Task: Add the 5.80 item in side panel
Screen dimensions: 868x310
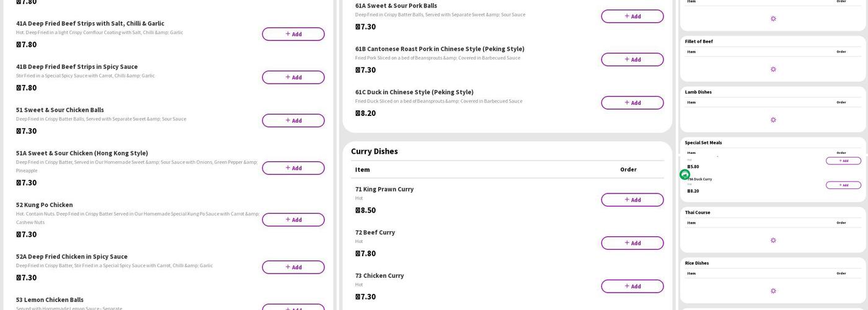Action: point(843,161)
